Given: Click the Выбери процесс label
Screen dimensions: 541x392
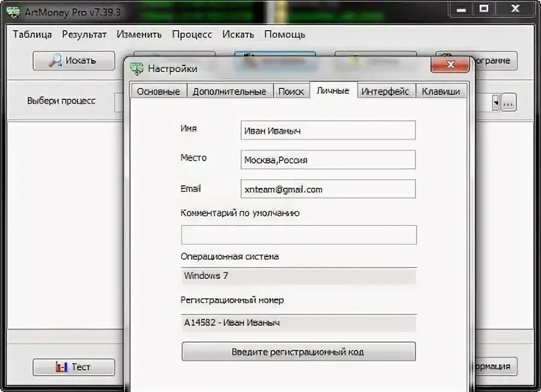Looking at the screenshot, I should [x=61, y=101].
